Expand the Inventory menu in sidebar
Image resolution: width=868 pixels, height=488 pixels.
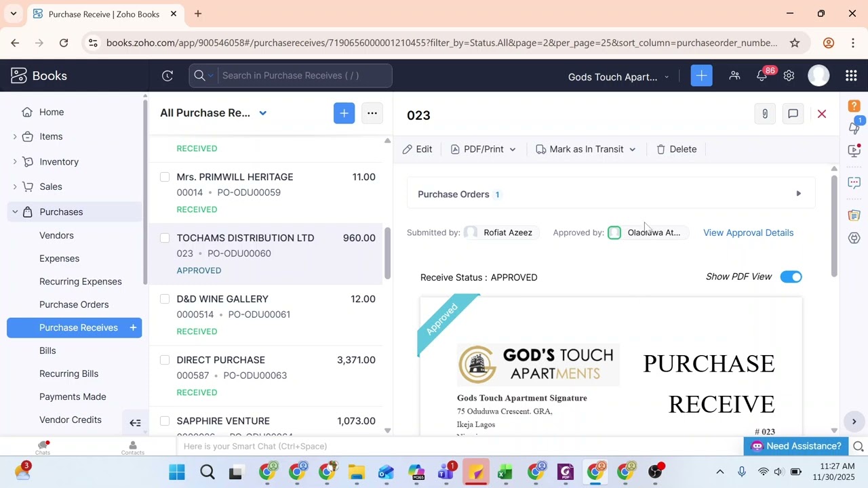tap(15, 162)
